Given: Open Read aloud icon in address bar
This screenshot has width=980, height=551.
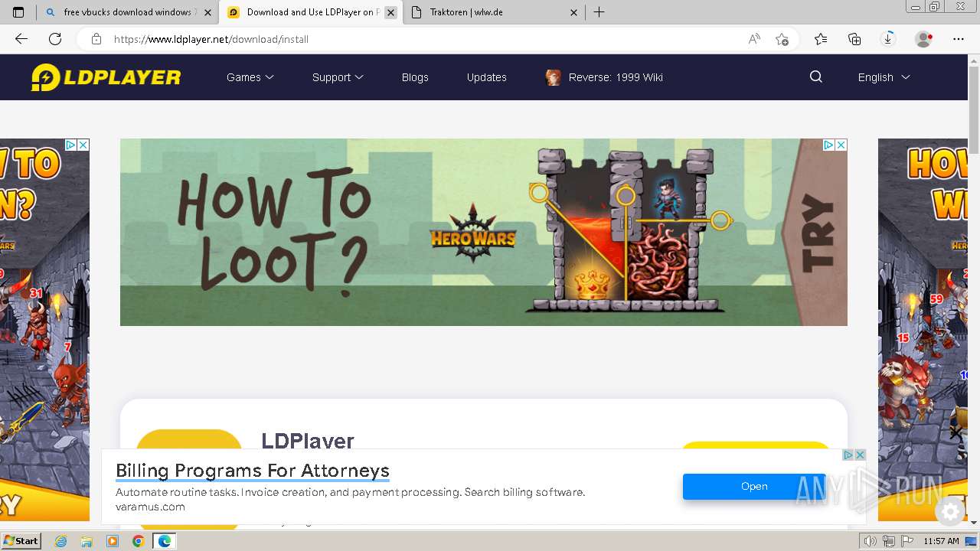Looking at the screenshot, I should coord(754,39).
